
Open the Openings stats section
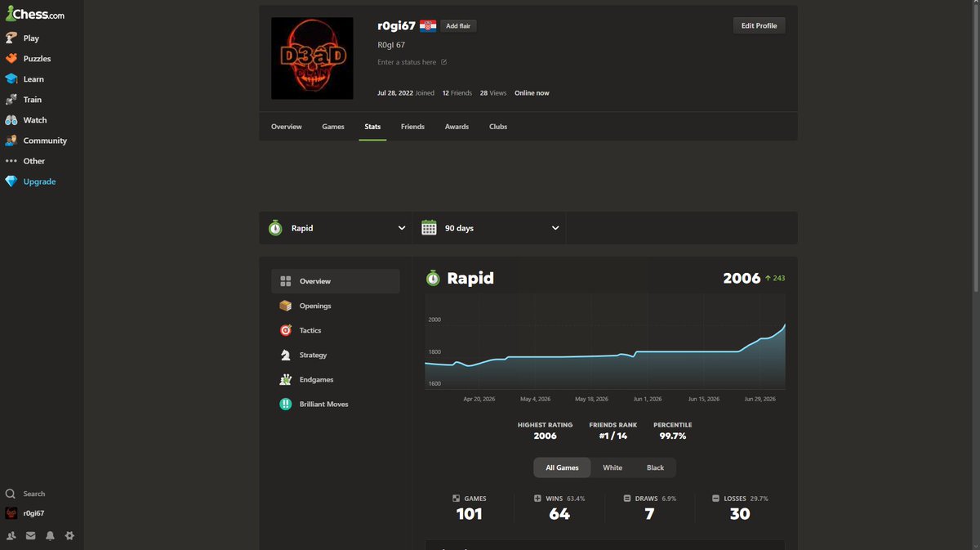coord(336,306)
